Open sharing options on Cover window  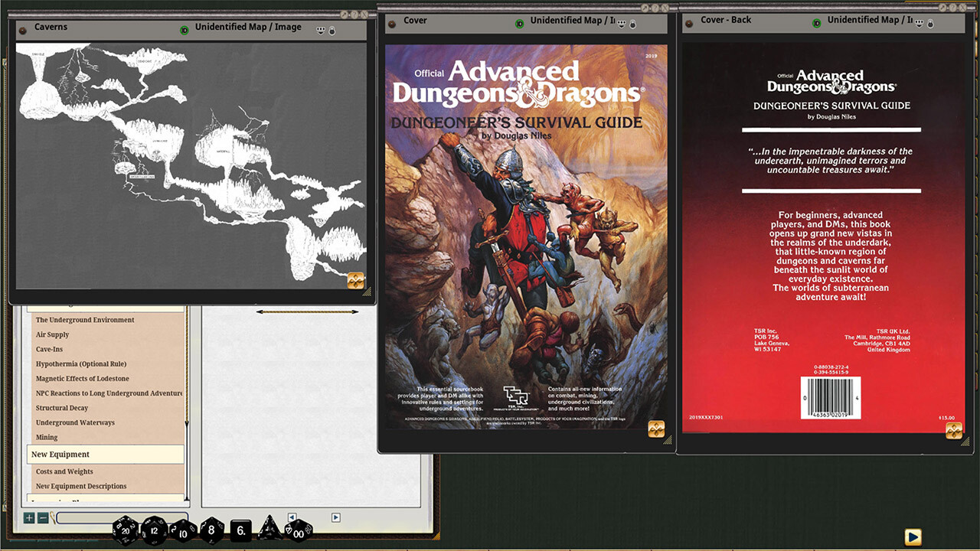(x=621, y=24)
